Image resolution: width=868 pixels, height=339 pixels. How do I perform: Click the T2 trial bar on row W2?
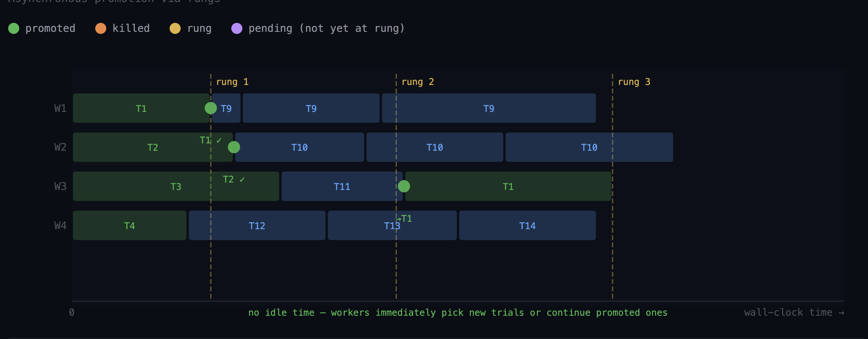(152, 147)
